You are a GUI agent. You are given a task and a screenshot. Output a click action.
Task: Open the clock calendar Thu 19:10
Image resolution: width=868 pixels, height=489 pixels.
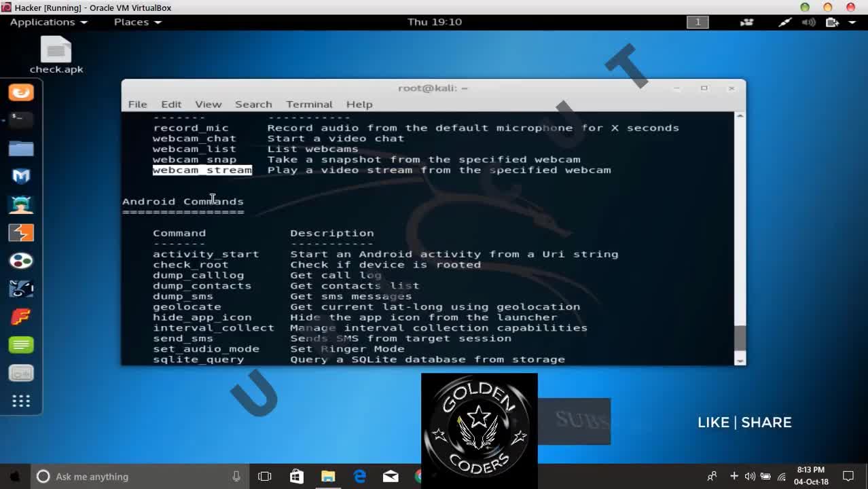[x=435, y=22]
